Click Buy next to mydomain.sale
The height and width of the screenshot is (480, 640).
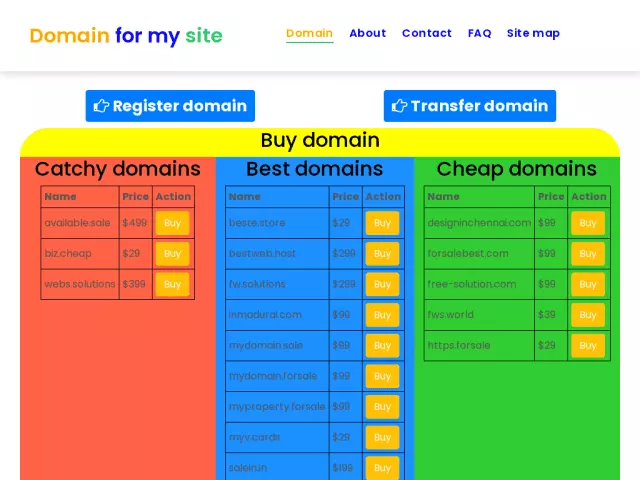[x=382, y=345]
